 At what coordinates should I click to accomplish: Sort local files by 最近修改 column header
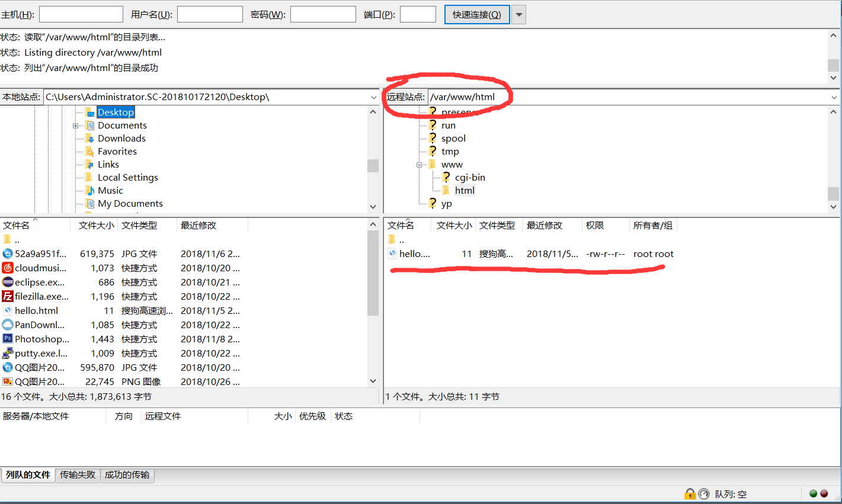pos(212,225)
